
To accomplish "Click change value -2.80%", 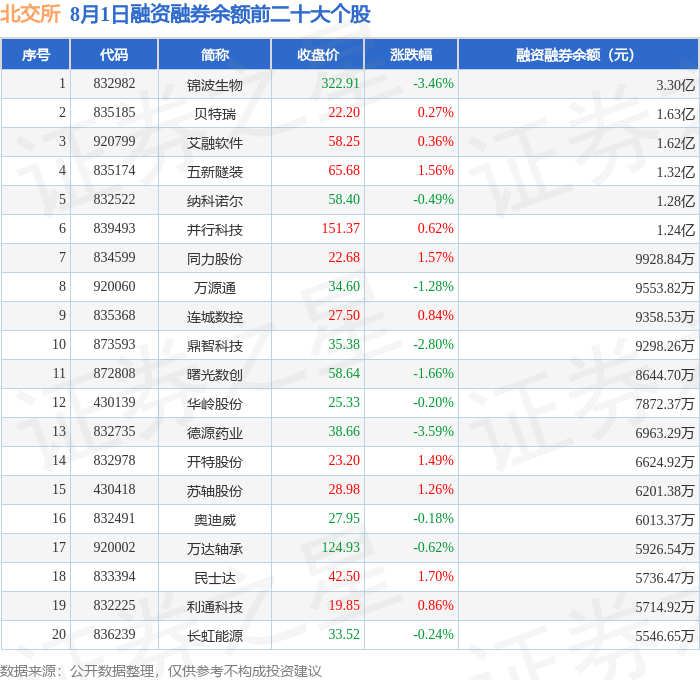I will coord(433,345).
